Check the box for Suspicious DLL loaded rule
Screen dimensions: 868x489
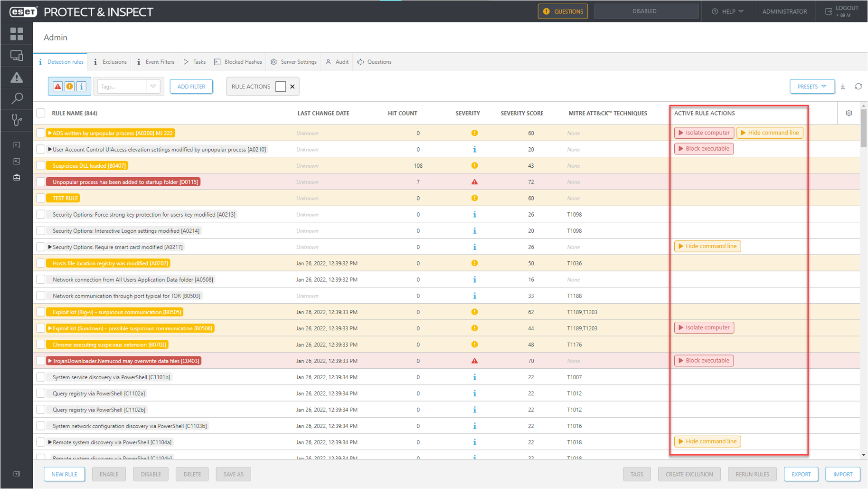coord(41,165)
